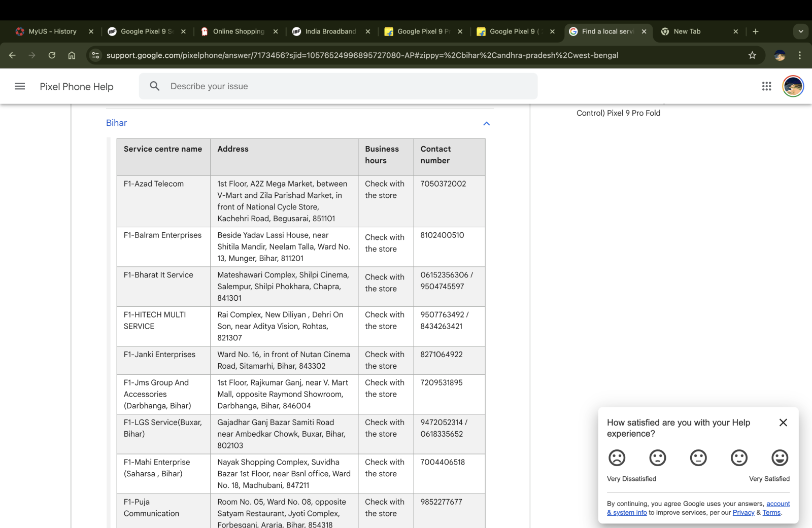812x528 pixels.
Task: Click the F1-LGS Service(Buxar, Bihar) cell
Action: [x=163, y=434]
